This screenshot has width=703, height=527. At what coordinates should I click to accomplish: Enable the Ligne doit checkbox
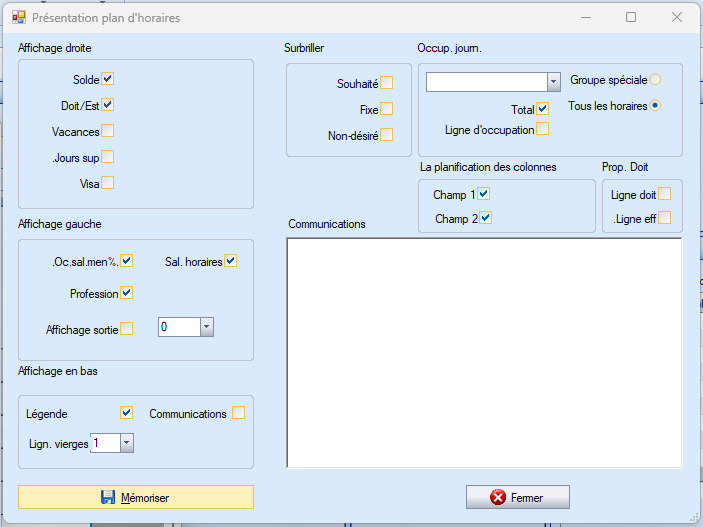(664, 194)
